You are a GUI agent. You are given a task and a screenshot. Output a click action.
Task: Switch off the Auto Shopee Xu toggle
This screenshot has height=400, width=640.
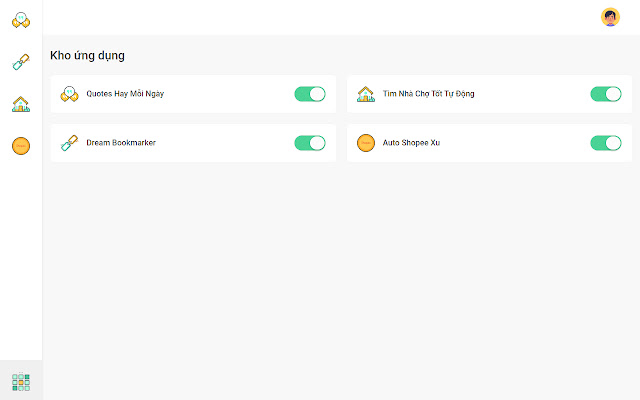click(606, 143)
